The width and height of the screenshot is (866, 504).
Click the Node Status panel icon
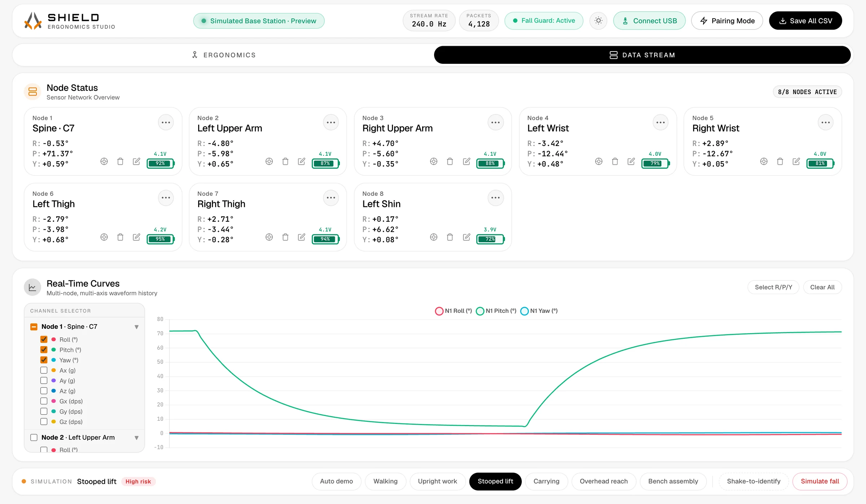(x=32, y=92)
